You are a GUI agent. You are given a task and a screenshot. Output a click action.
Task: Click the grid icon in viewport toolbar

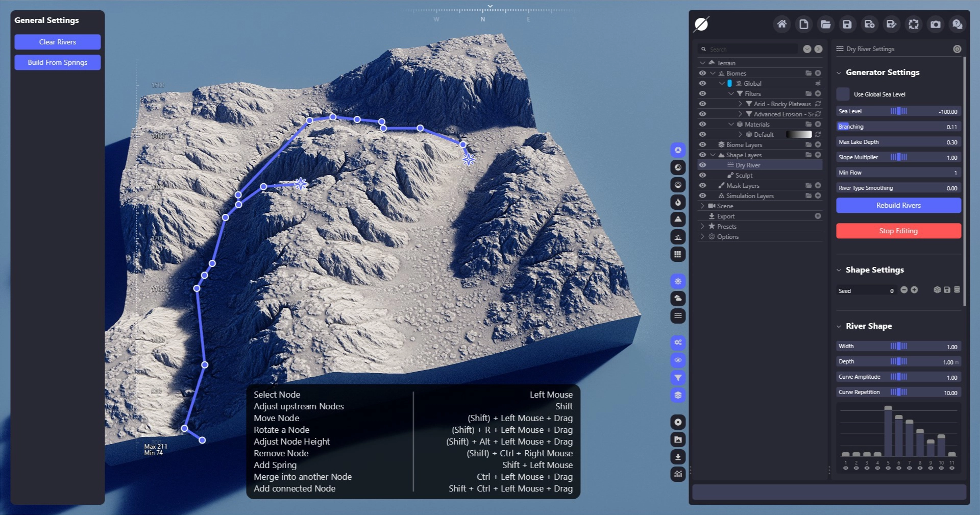point(678,254)
